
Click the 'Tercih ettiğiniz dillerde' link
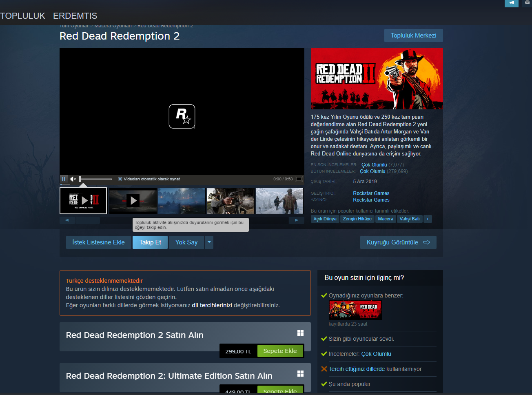point(357,369)
